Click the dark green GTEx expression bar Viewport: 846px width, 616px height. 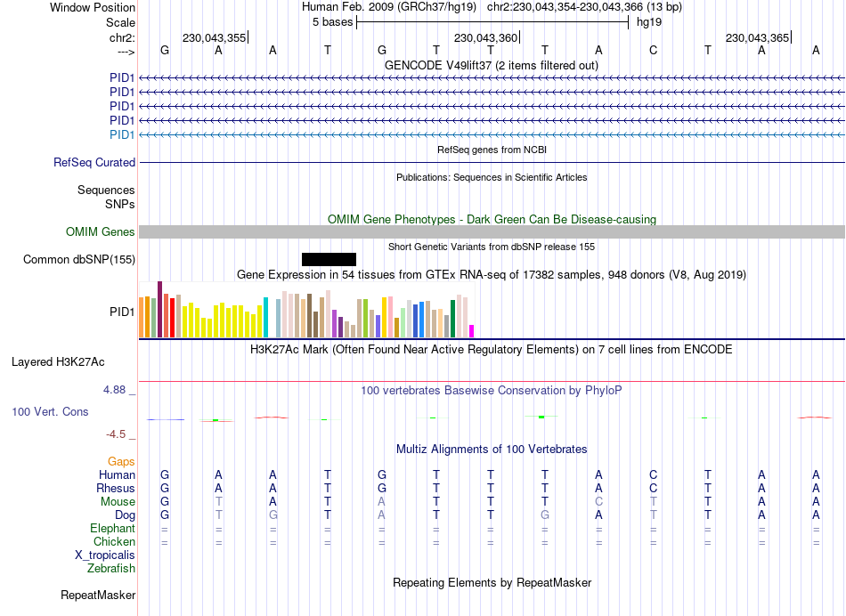point(452,319)
